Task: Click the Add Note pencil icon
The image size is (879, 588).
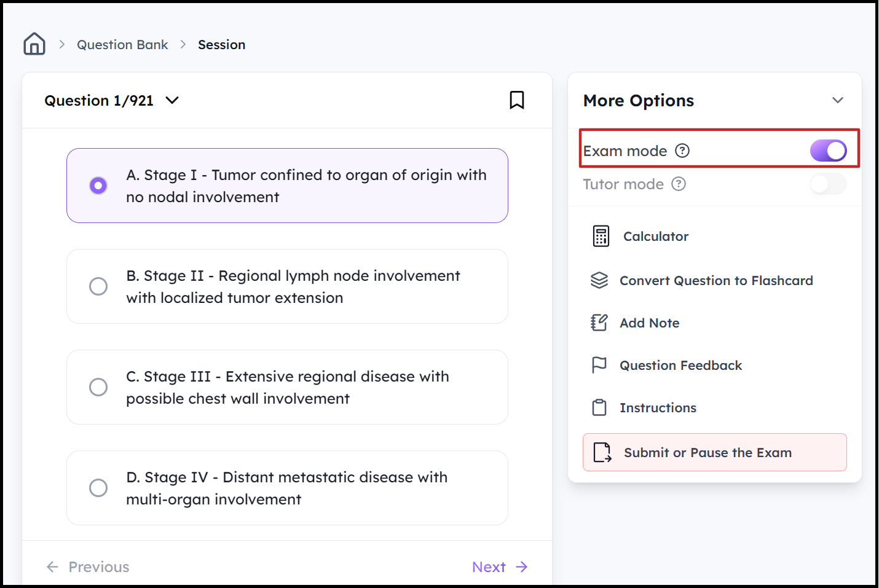Action: coord(599,323)
